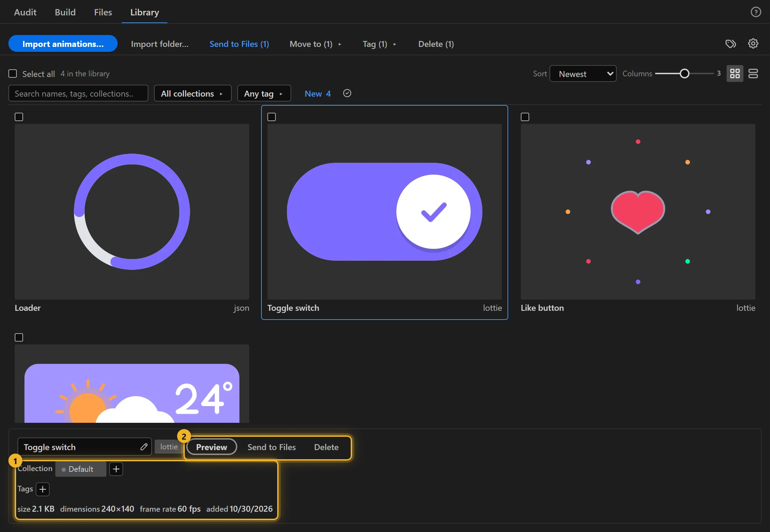Screen dimensions: 770x532
Task: Click Delete in details panel
Action: 326,447
